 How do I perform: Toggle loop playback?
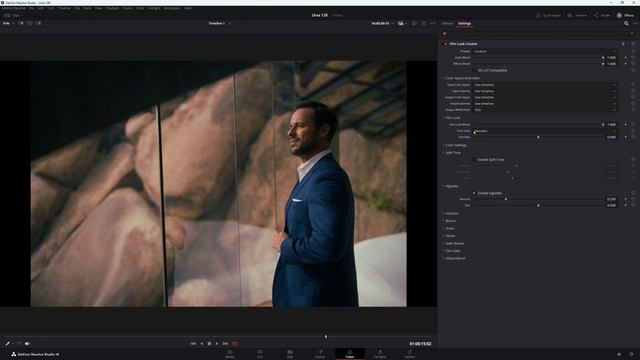point(235,344)
